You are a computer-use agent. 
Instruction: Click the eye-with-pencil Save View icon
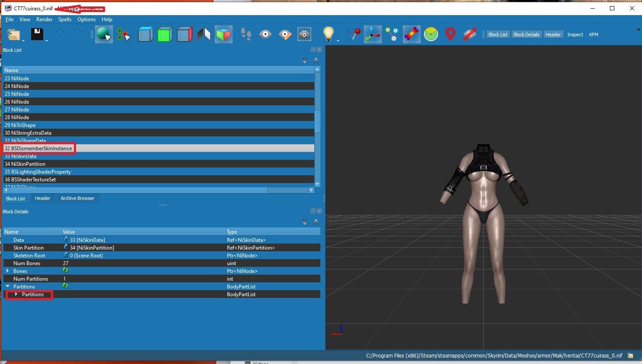(x=285, y=35)
